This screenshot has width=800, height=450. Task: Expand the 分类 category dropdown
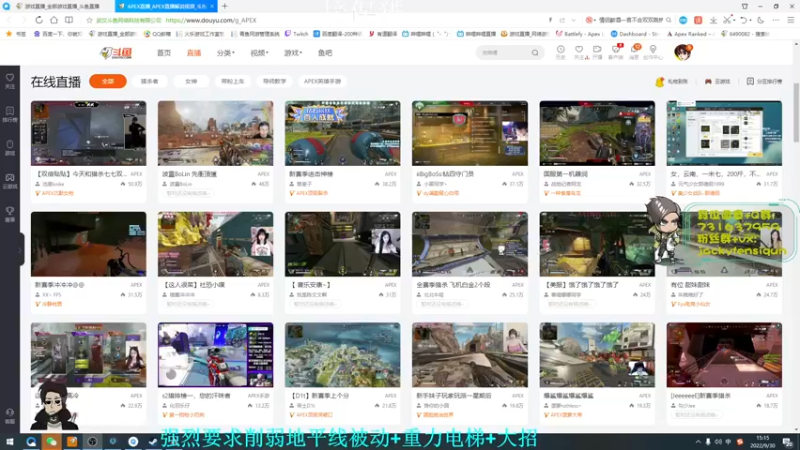pyautogui.click(x=226, y=53)
